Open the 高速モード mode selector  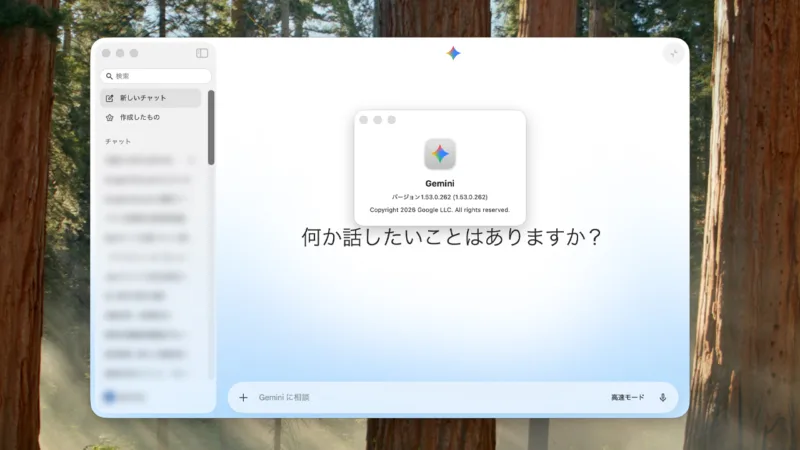628,397
